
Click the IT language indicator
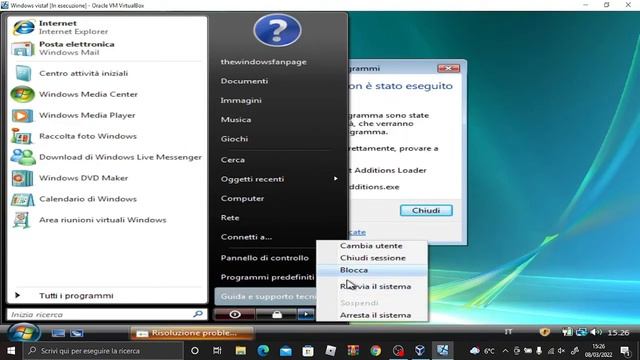(x=508, y=332)
